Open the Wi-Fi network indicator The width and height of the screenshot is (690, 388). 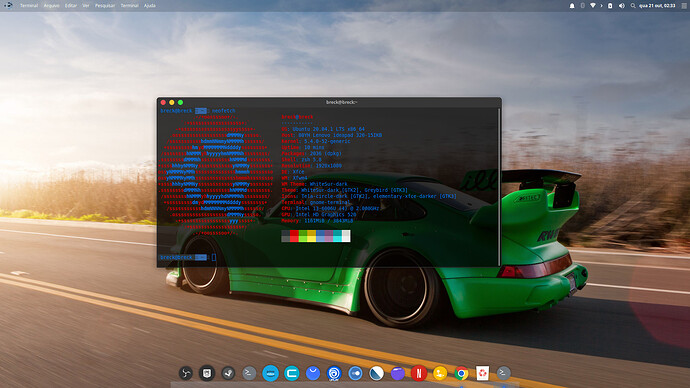coord(593,6)
